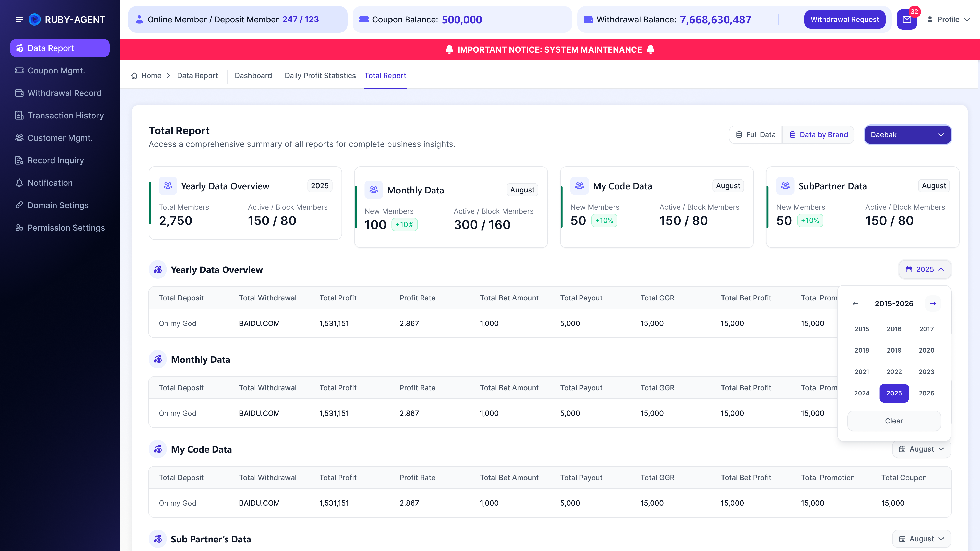Click the Home icon in breadcrumb
980x551 pixels.
coord(134,76)
